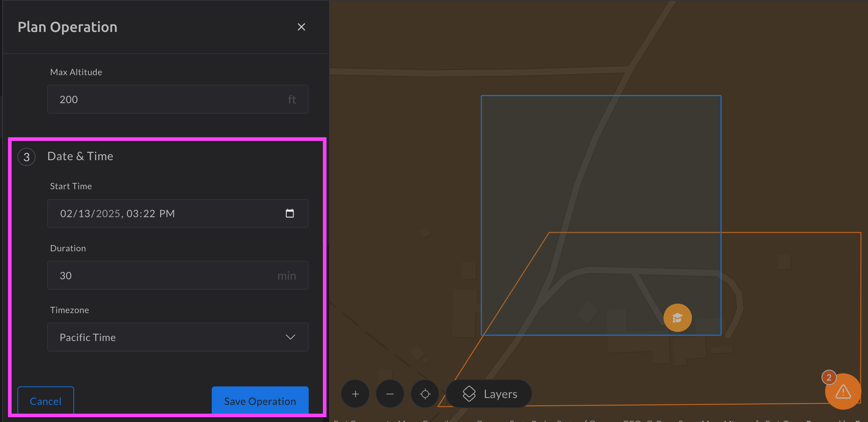868x422 pixels.
Task: Click the Start Time date field
Action: coord(178,214)
